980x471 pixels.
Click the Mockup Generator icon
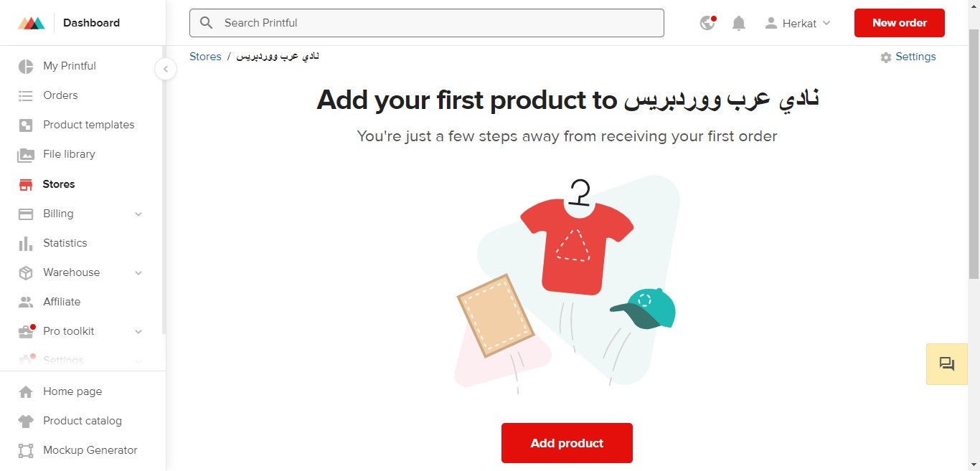point(26,450)
